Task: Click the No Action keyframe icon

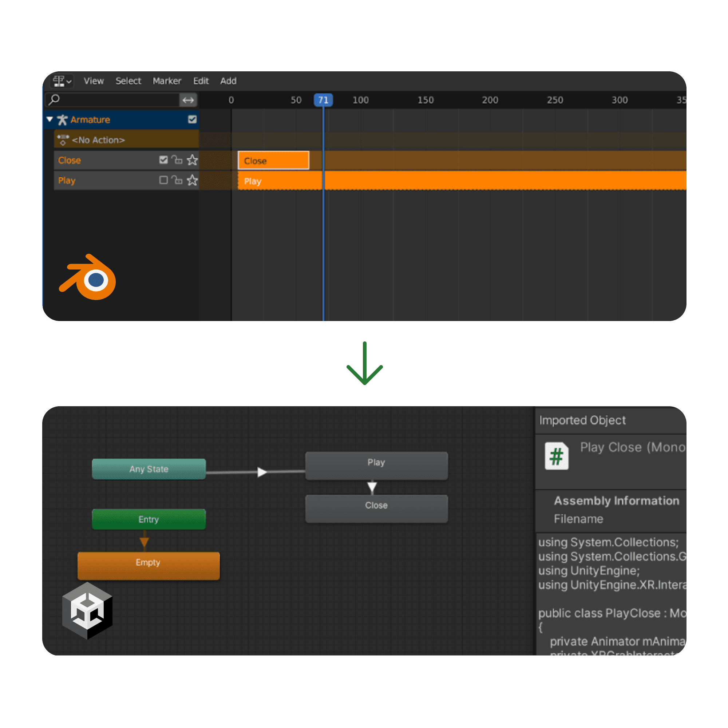Action: [x=63, y=140]
